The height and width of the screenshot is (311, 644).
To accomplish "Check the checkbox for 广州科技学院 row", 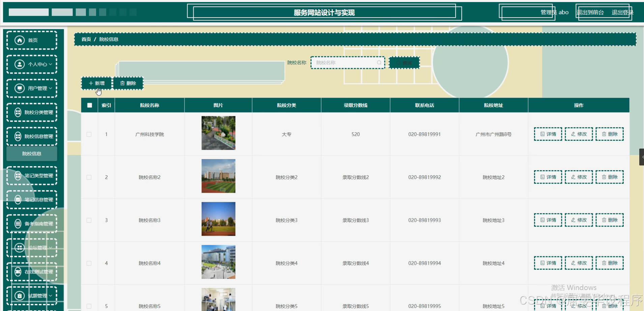I will 89,134.
